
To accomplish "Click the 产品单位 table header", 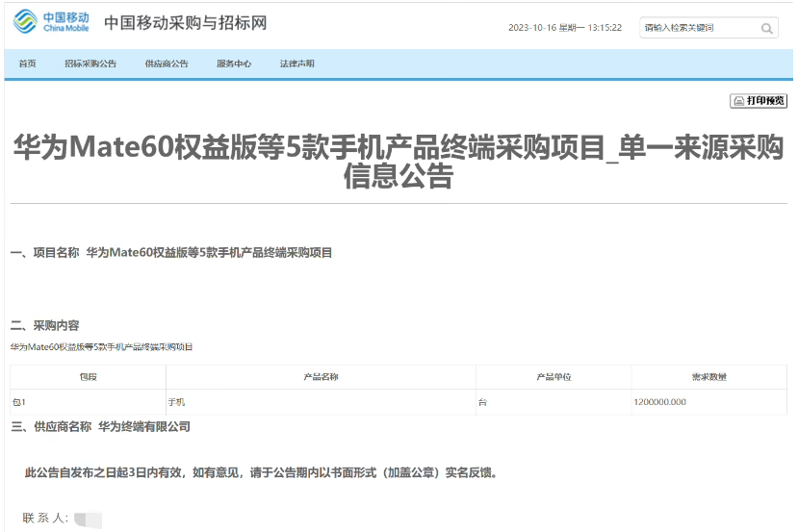I will pos(553,377).
